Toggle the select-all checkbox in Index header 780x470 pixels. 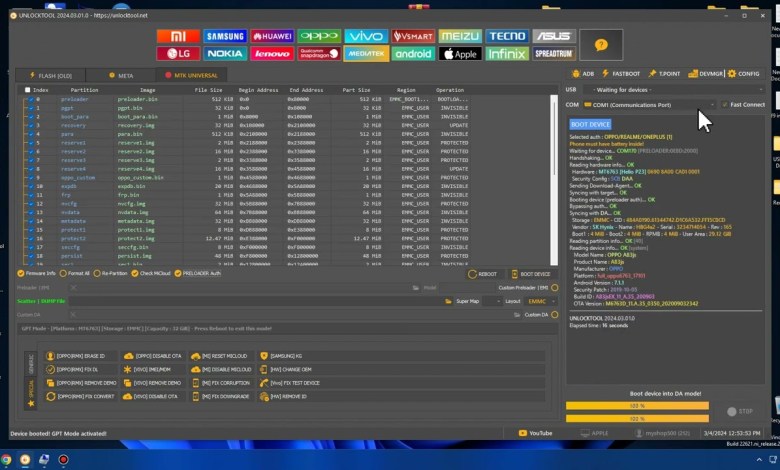click(x=27, y=90)
